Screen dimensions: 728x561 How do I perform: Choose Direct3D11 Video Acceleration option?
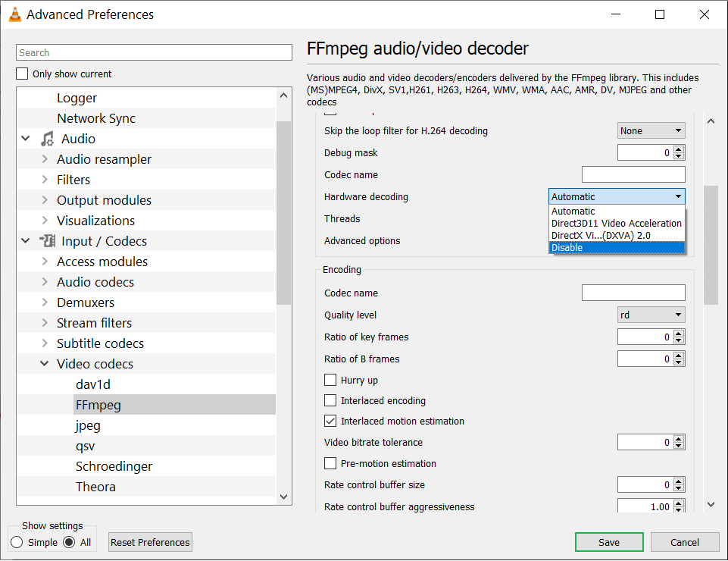point(617,223)
